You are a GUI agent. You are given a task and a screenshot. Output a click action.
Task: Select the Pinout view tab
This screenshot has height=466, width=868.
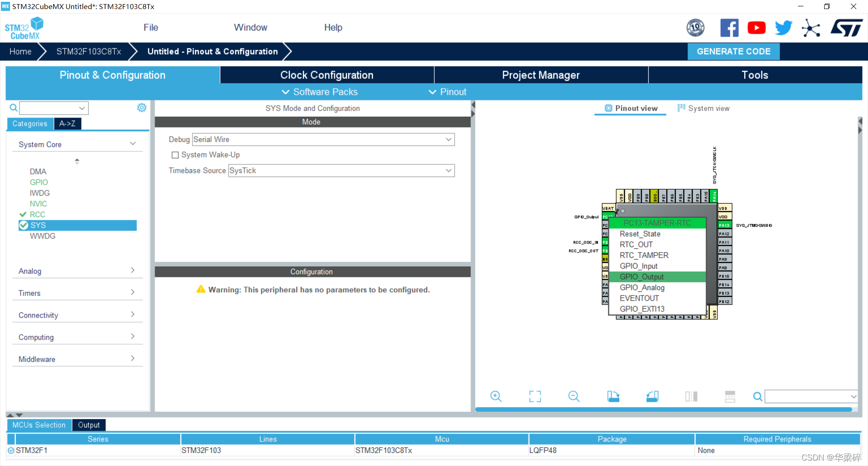click(631, 109)
